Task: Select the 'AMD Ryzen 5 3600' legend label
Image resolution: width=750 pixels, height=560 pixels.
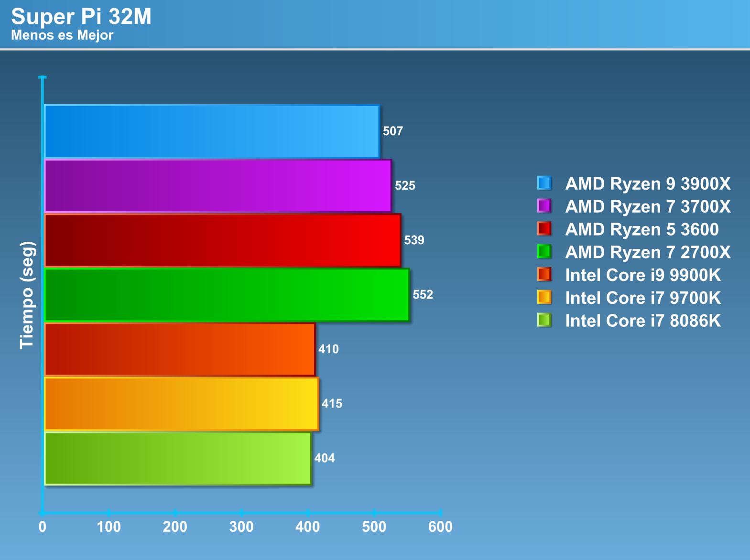Action: pos(642,229)
